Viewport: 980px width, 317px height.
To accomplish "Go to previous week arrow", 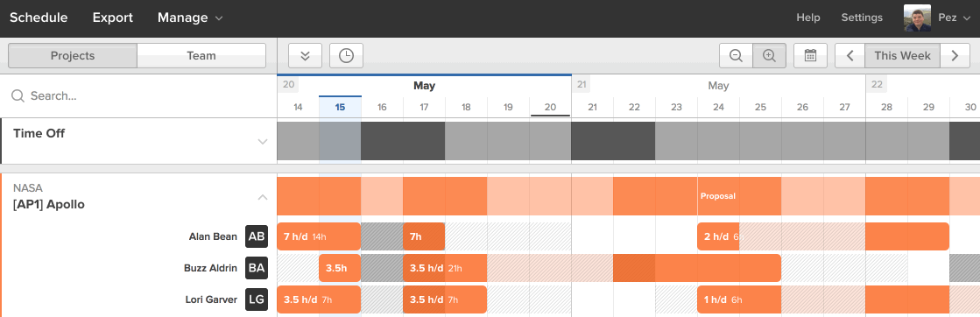I will click(850, 56).
